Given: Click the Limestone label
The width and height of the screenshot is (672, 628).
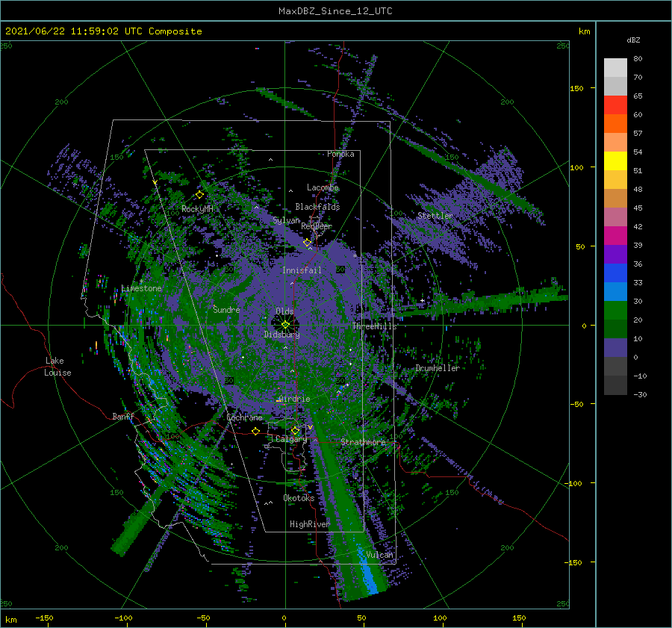Looking at the screenshot, I should pyautogui.click(x=141, y=288).
